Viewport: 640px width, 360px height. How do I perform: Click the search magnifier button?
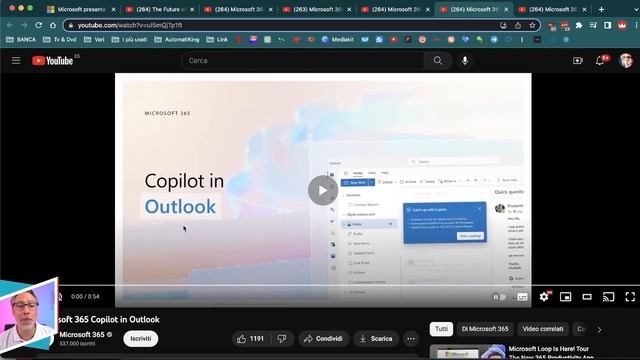(438, 61)
